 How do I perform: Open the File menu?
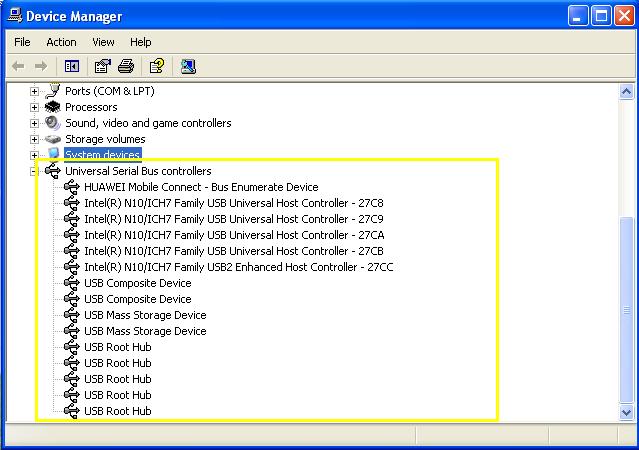(x=22, y=42)
